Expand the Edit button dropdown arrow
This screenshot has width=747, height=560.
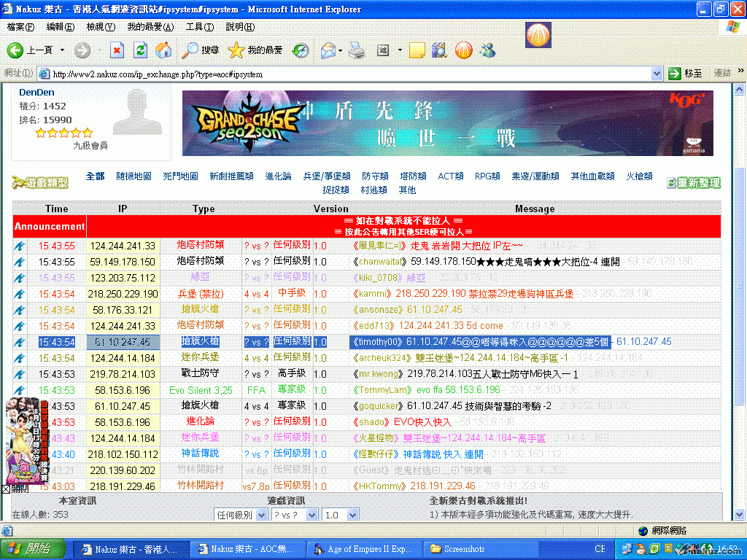pos(399,50)
